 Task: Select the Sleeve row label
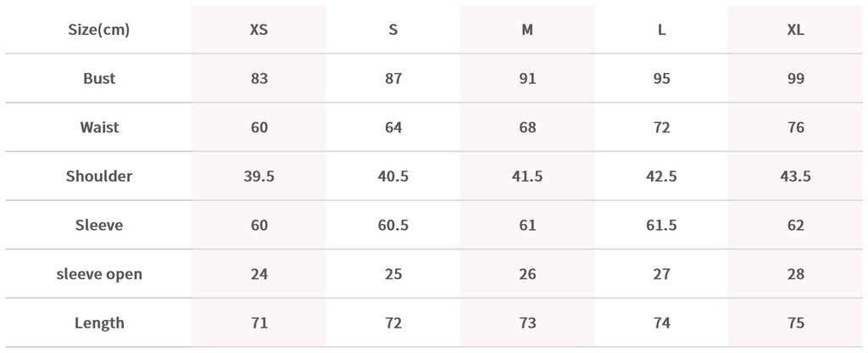[x=98, y=226]
